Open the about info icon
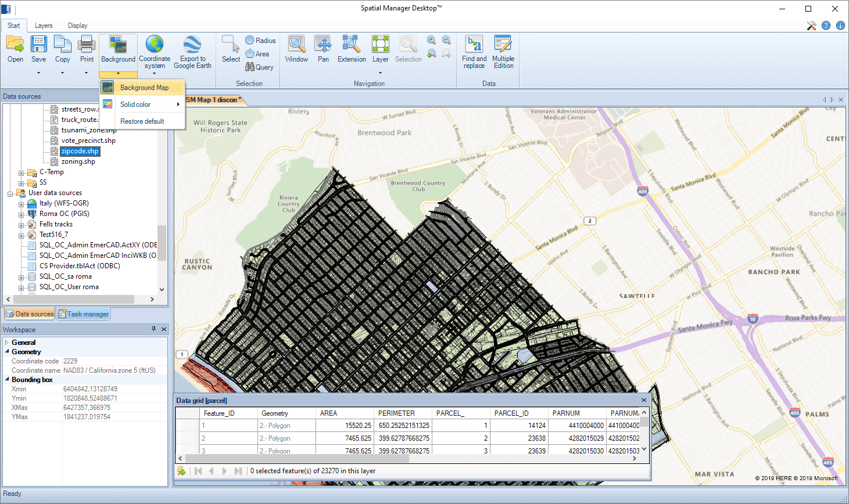 (x=840, y=26)
